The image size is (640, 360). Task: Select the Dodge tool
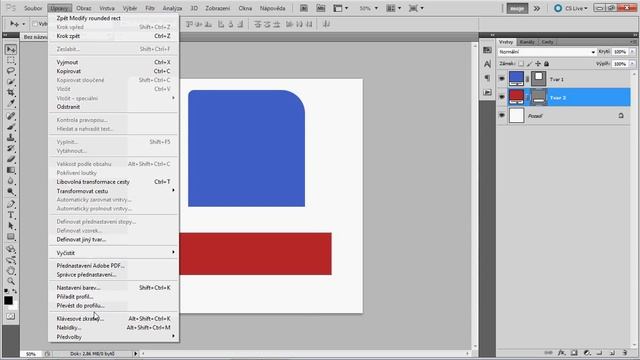tap(11, 191)
